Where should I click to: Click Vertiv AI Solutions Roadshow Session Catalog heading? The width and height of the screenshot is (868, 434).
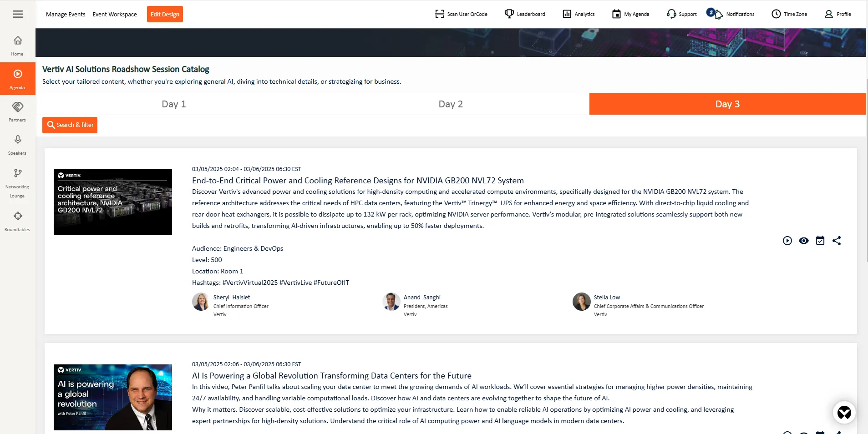click(126, 69)
